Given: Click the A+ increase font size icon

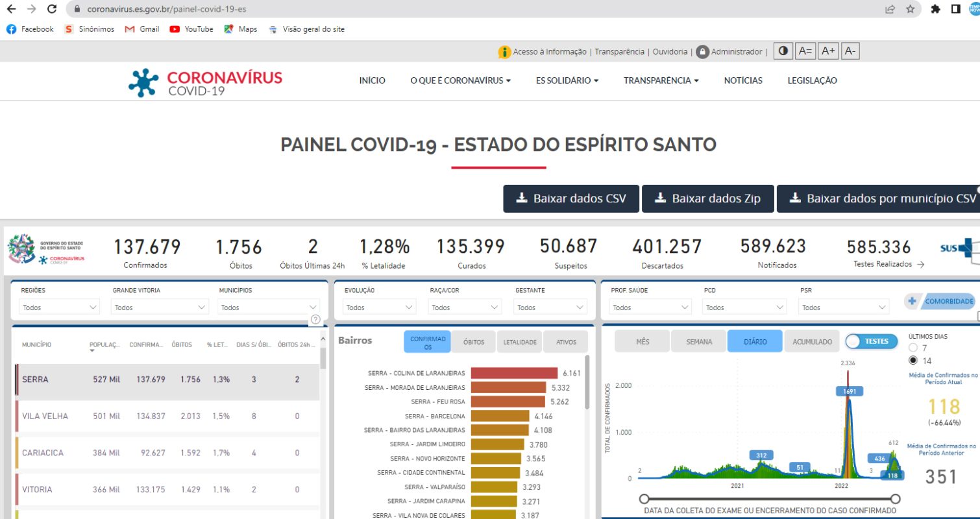Looking at the screenshot, I should (827, 51).
